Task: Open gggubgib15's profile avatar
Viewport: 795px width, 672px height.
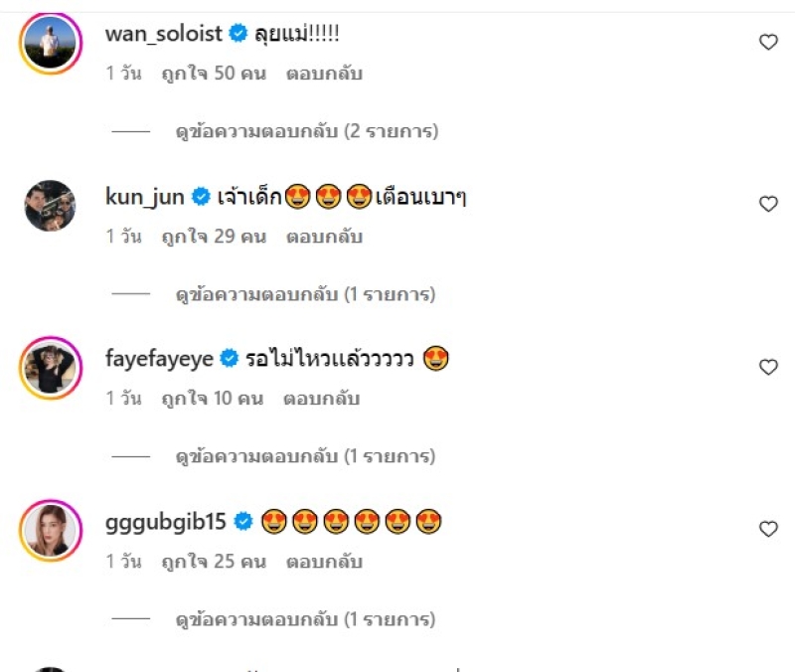Action: (x=50, y=531)
